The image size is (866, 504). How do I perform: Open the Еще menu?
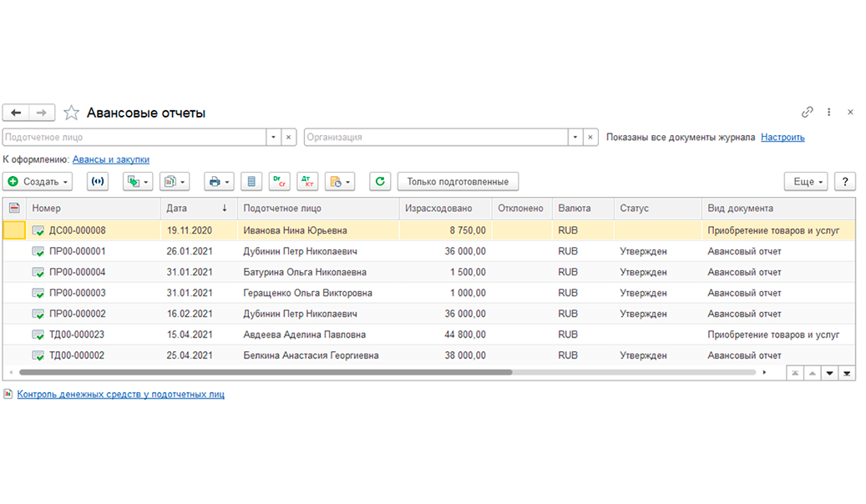tap(806, 182)
